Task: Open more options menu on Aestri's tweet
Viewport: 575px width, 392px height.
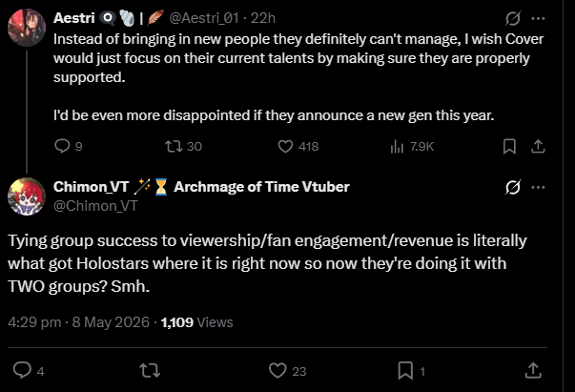Action: tap(538, 18)
